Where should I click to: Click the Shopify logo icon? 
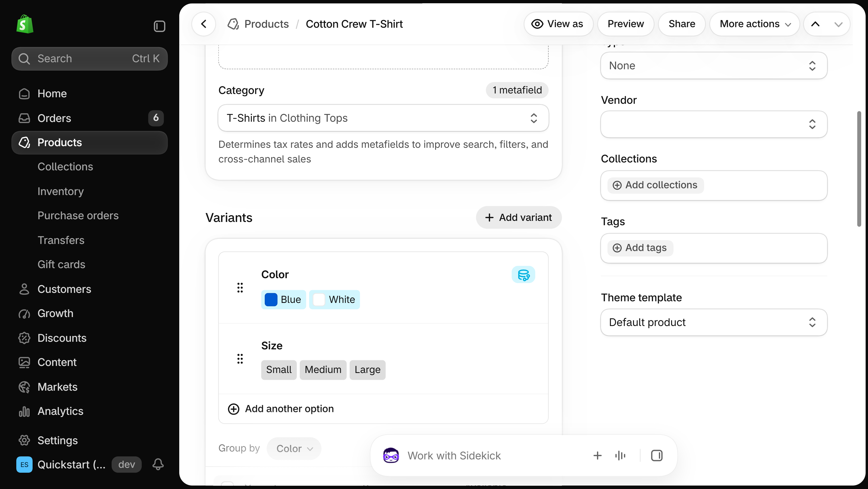pyautogui.click(x=25, y=24)
